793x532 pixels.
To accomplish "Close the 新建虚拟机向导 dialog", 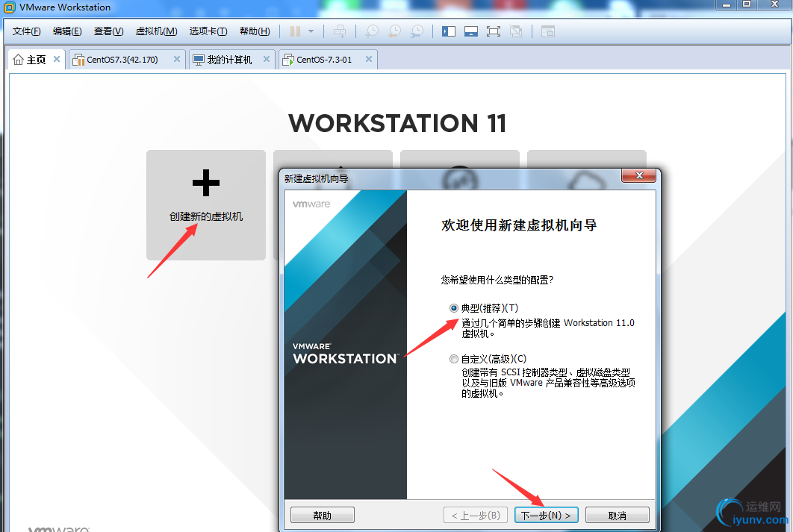I will click(638, 175).
